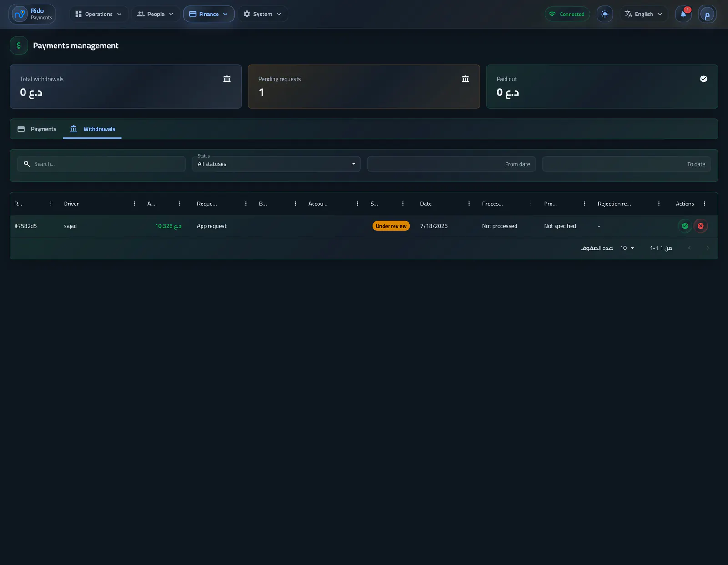
Task: Open the user profile avatar
Action: pyautogui.click(x=707, y=14)
